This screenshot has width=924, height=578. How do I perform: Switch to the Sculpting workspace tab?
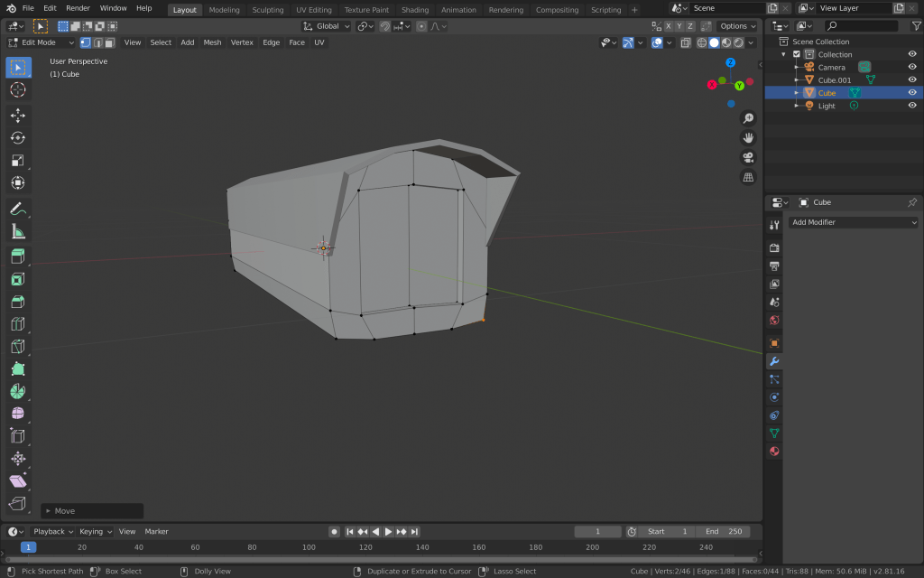pos(267,10)
